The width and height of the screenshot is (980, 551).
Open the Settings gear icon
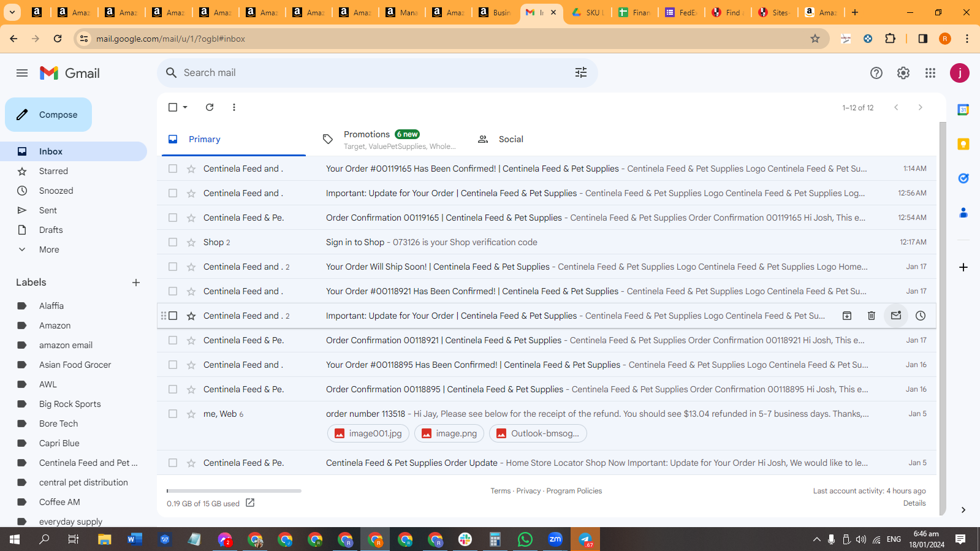(x=903, y=73)
